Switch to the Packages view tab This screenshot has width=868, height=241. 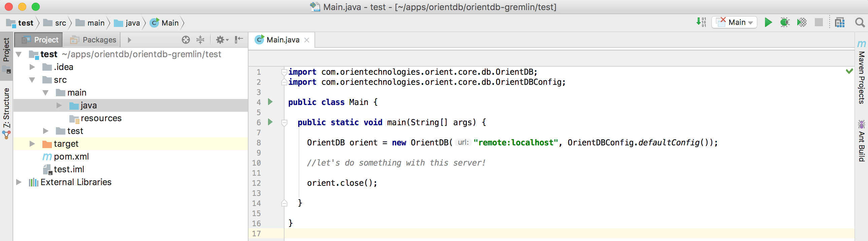93,40
